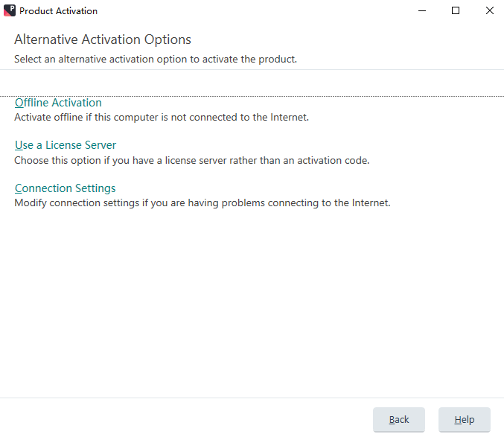Click the underlined O in Offline Activation
The width and height of the screenshot is (504, 437).
tap(19, 103)
